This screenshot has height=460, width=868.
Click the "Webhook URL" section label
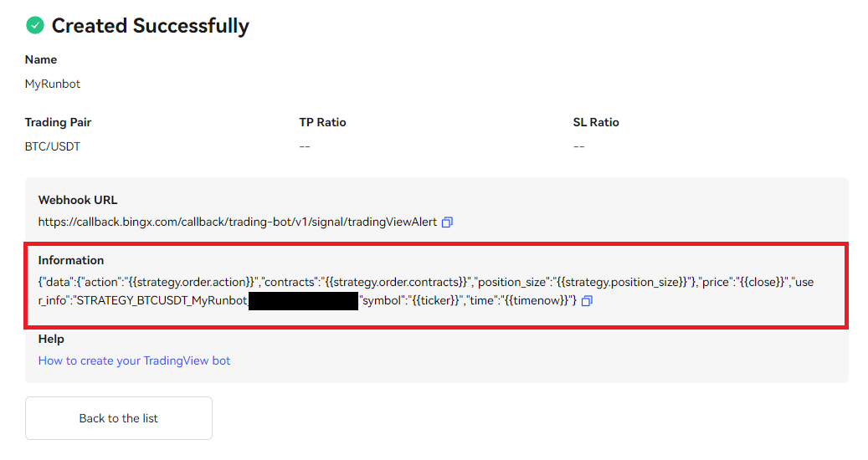click(x=78, y=201)
